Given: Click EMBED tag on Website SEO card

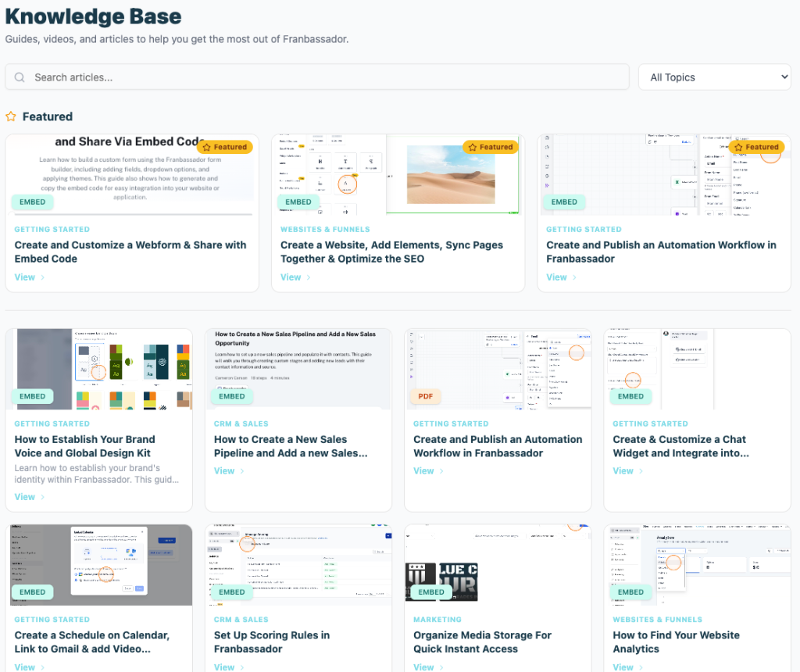Looking at the screenshot, I should point(298,202).
